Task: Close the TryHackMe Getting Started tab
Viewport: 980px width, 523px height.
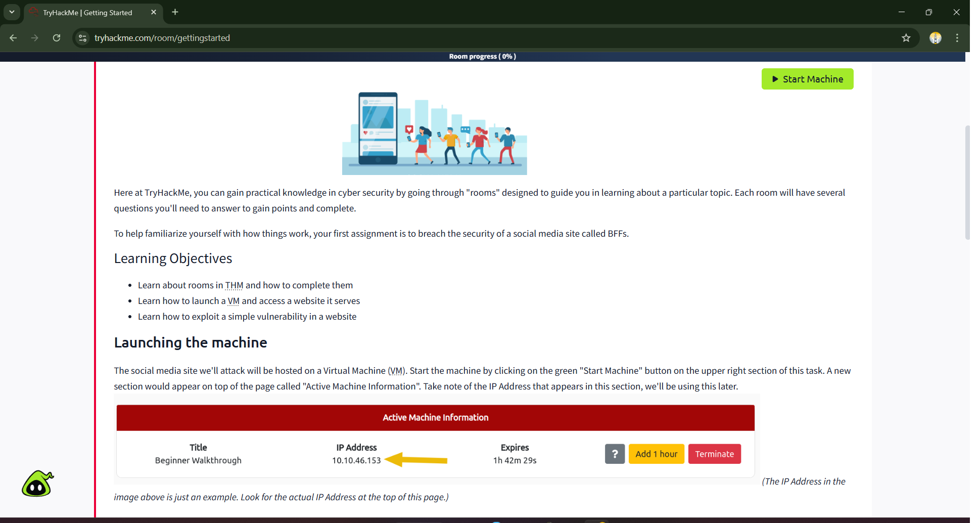Action: point(154,12)
